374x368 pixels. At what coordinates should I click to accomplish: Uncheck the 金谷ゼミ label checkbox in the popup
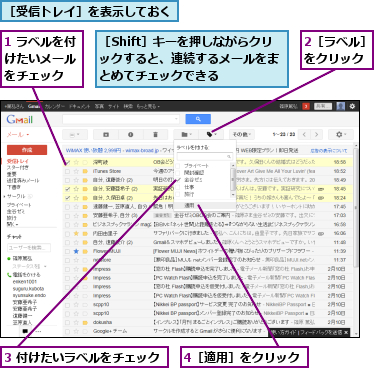pos(178,180)
